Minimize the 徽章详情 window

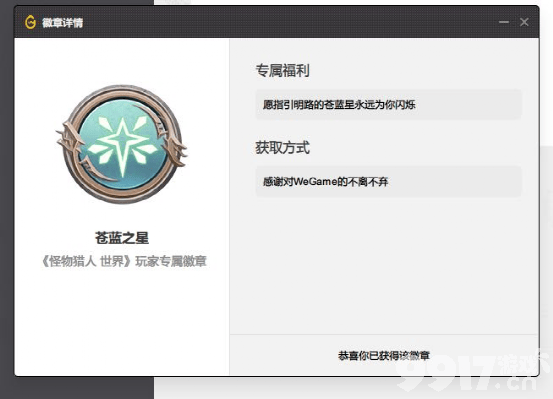[x=504, y=22]
